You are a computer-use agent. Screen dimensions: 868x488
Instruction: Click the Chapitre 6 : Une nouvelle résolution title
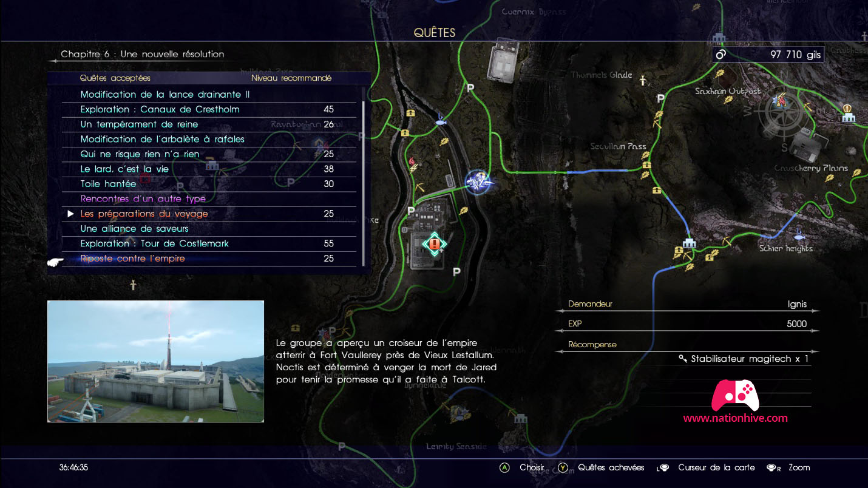143,54
